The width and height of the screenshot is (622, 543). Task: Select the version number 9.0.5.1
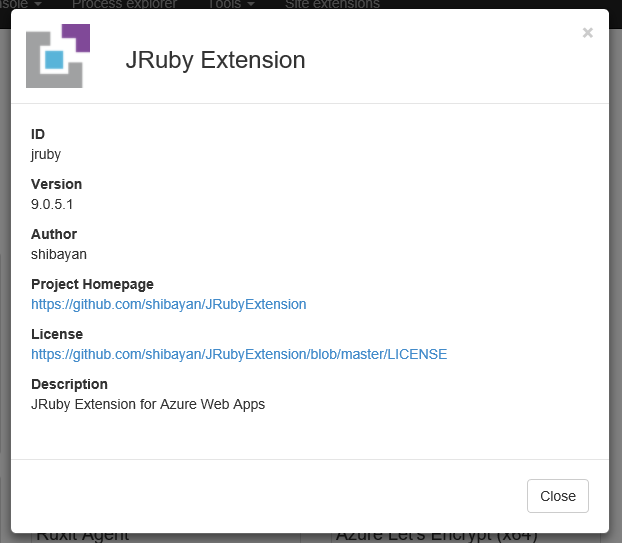[x=52, y=204]
